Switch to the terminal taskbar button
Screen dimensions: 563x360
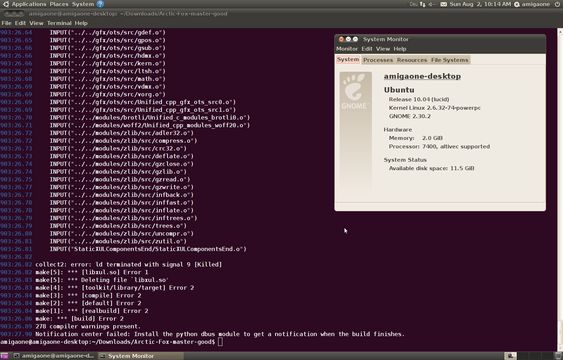coord(54,356)
